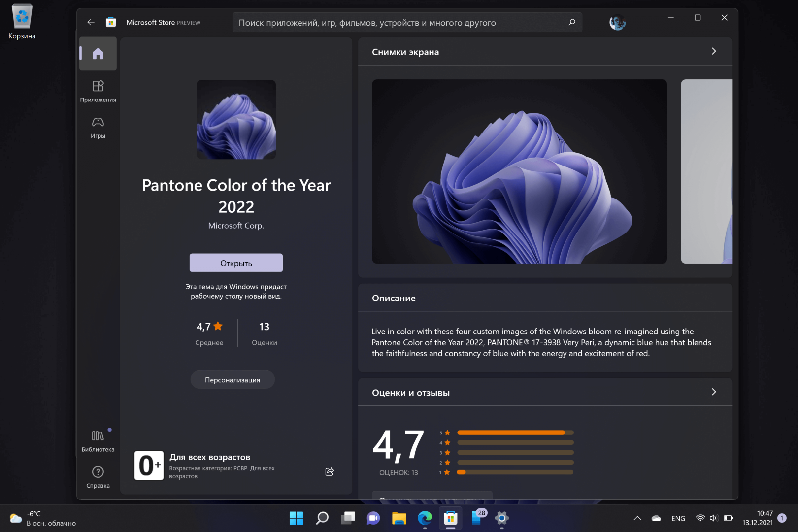Open the user profile avatar
This screenshot has height=532, width=798.
point(617,22)
